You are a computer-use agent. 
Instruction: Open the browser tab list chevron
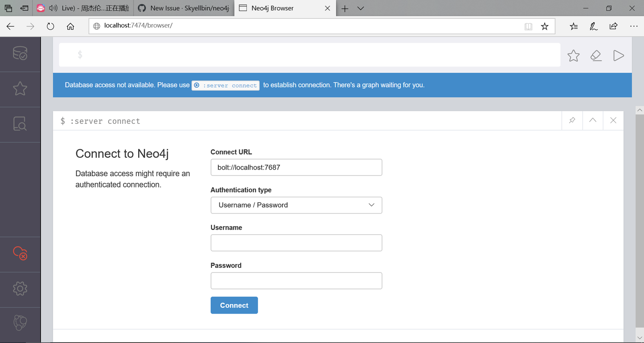tap(361, 8)
